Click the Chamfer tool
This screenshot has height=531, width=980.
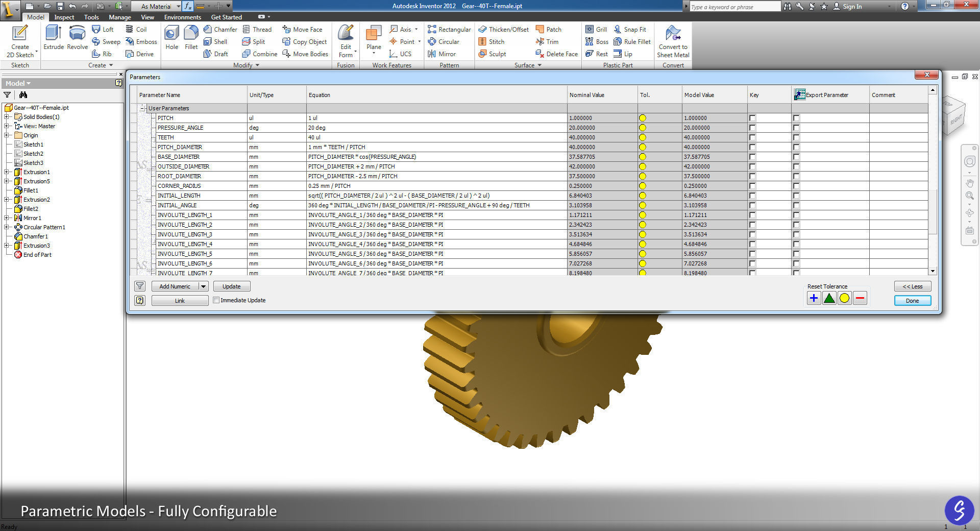click(x=220, y=30)
